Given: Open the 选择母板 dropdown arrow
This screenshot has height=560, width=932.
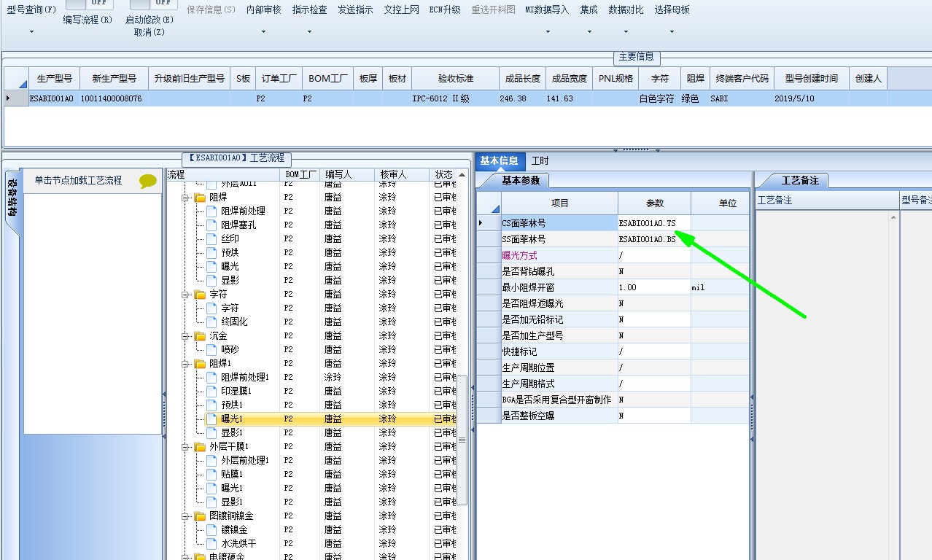Looking at the screenshot, I should (672, 32).
